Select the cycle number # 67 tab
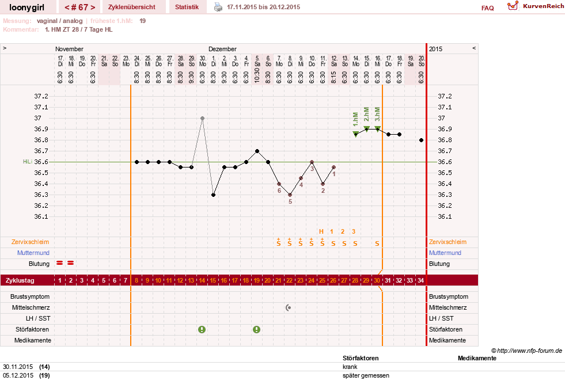Image resolution: width=565 pixels, height=392 pixels. (80, 7)
